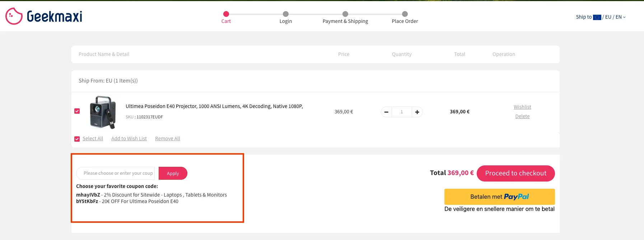Click the Remove All link
Viewport: 644px width, 240px height.
[168, 138]
